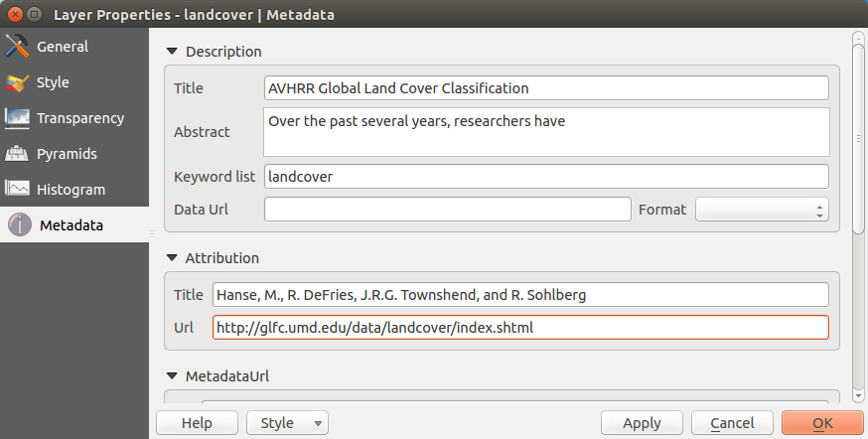
Task: Confirm with the OK button
Action: click(x=822, y=423)
